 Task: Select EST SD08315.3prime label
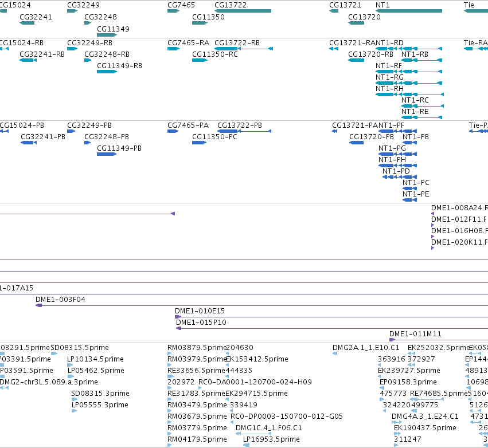coord(100,393)
